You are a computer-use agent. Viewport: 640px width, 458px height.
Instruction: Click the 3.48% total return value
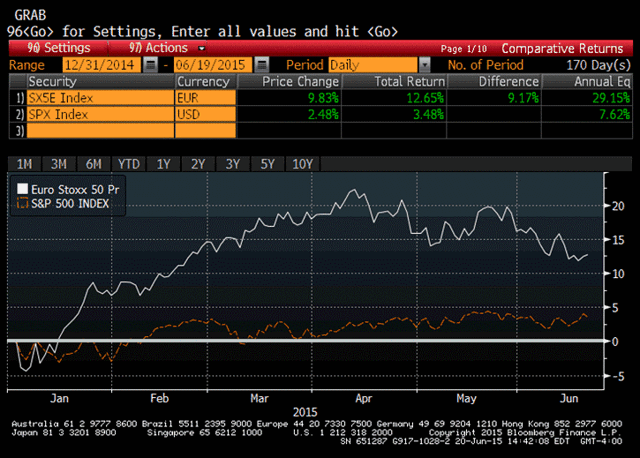pyautogui.click(x=429, y=114)
